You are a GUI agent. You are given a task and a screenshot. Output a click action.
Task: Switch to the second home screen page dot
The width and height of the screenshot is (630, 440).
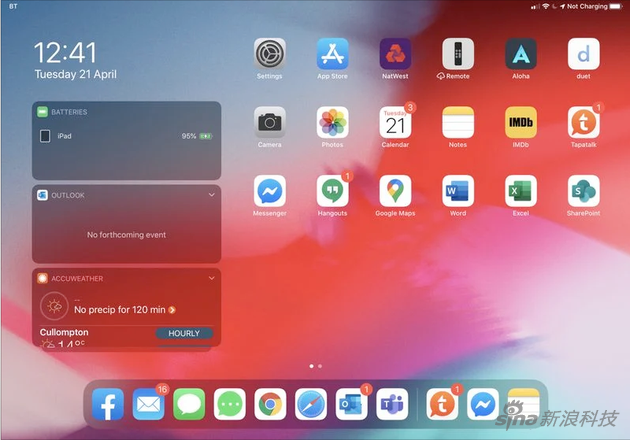[320, 366]
